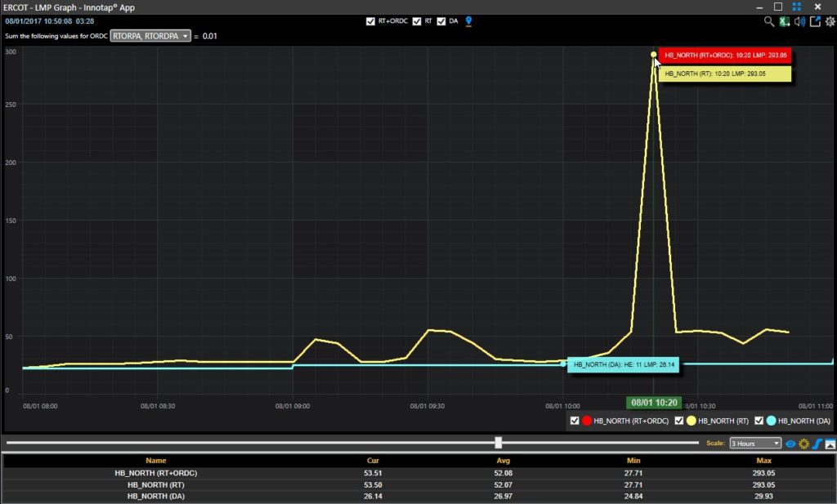The image size is (837, 504).
Task: Uncheck the DA checkbox in the header
Action: click(441, 21)
